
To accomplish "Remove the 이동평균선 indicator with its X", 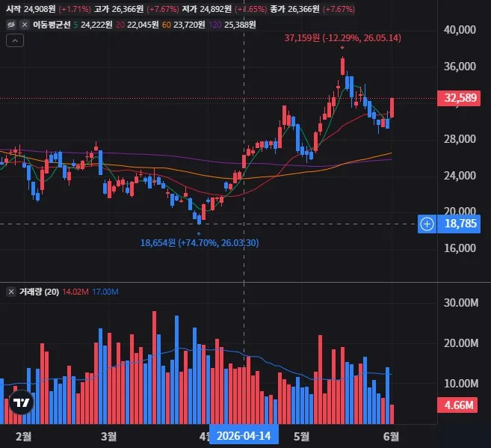I will click(25, 25).
